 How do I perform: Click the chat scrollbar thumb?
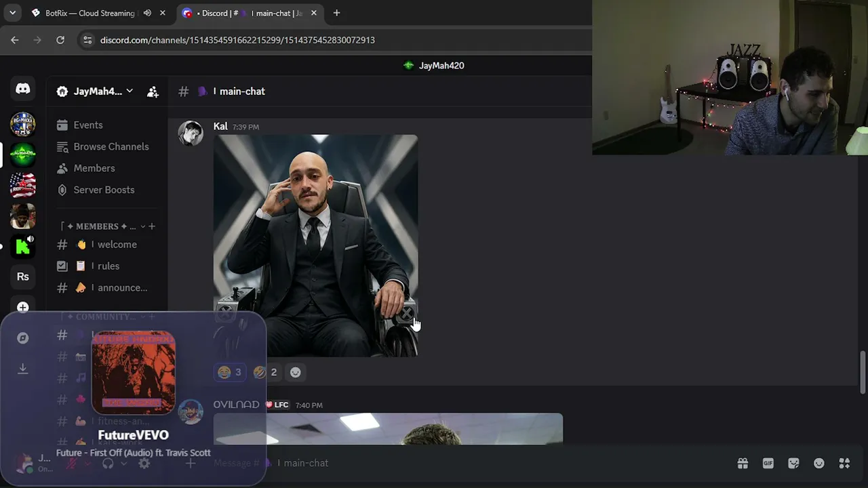tap(863, 371)
